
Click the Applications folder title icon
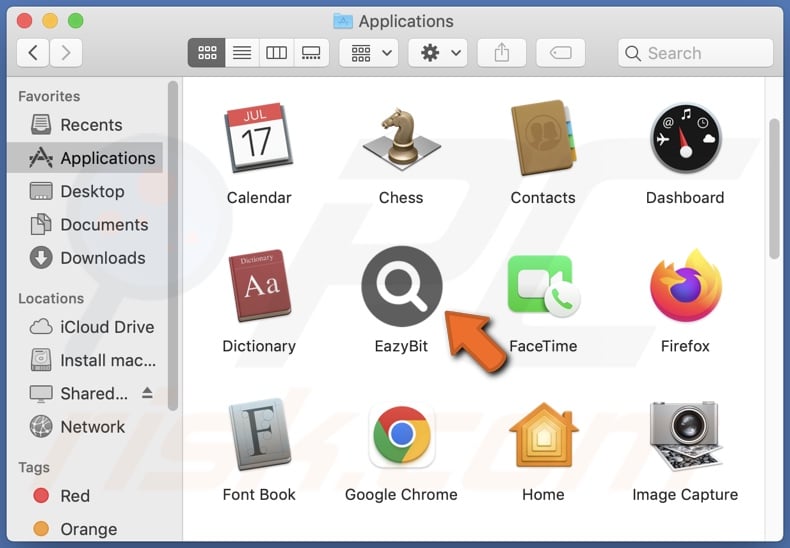[x=343, y=21]
